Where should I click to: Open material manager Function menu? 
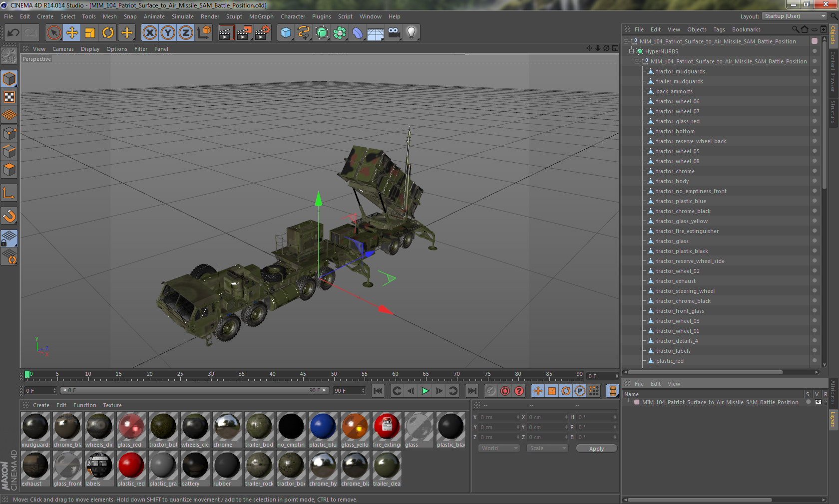click(85, 405)
